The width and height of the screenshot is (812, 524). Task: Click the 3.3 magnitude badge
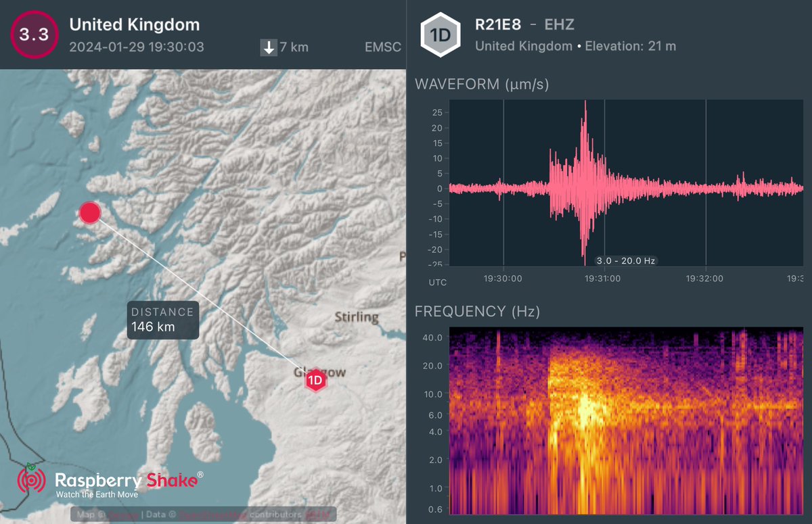coord(34,35)
